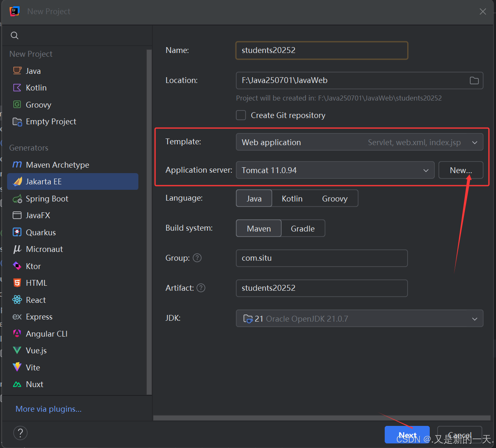Screen dimensions: 496x448
Task: Click the search magnifier icon
Action: [x=15, y=35]
